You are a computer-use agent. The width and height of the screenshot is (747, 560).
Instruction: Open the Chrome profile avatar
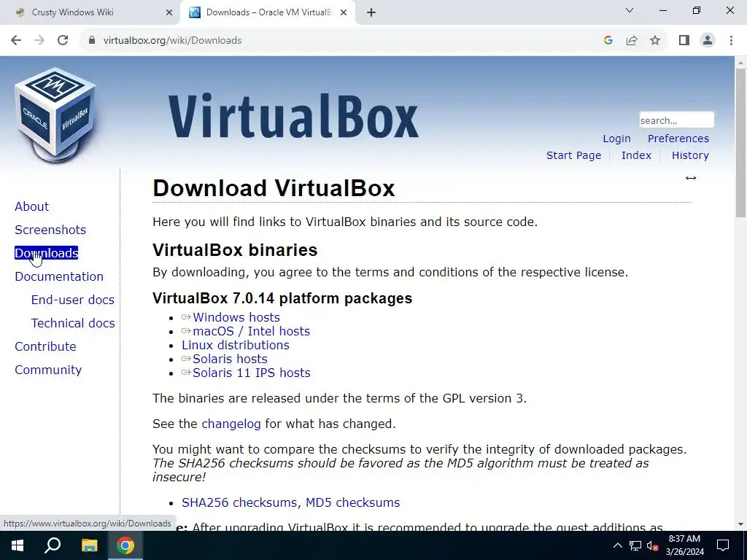pyautogui.click(x=708, y=41)
